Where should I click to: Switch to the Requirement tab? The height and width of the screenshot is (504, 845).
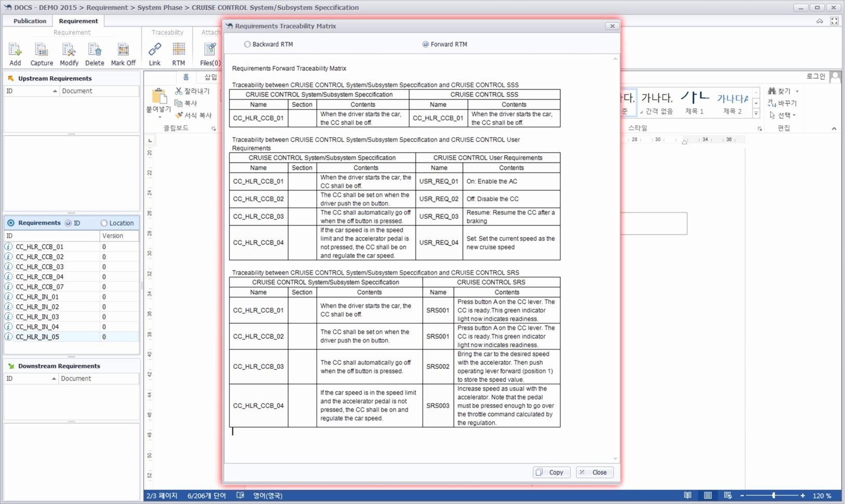(x=79, y=21)
